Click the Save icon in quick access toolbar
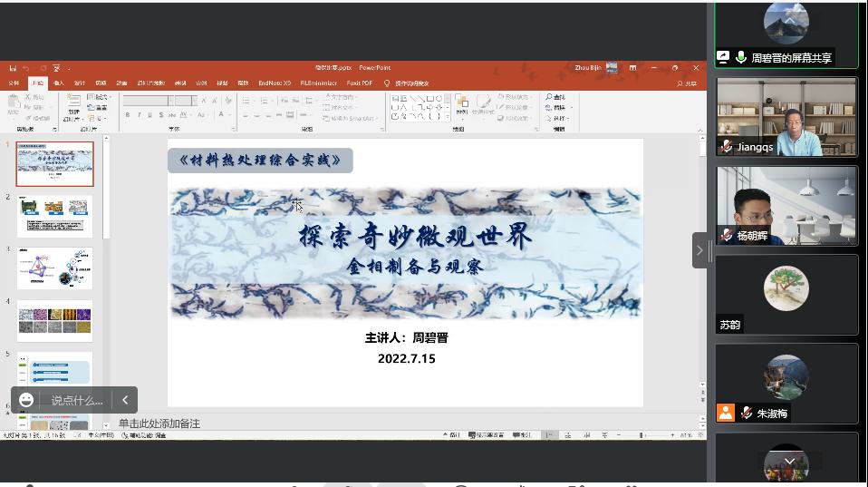868x487 pixels. coord(13,68)
